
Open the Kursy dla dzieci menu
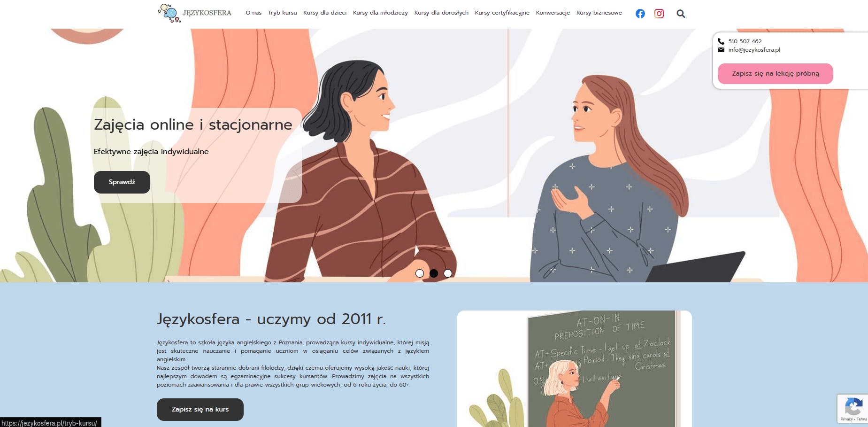click(325, 13)
